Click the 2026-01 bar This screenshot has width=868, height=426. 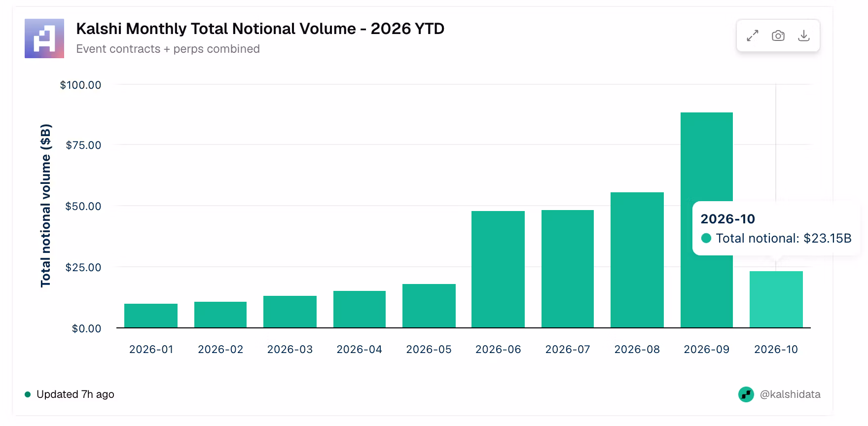tap(151, 316)
